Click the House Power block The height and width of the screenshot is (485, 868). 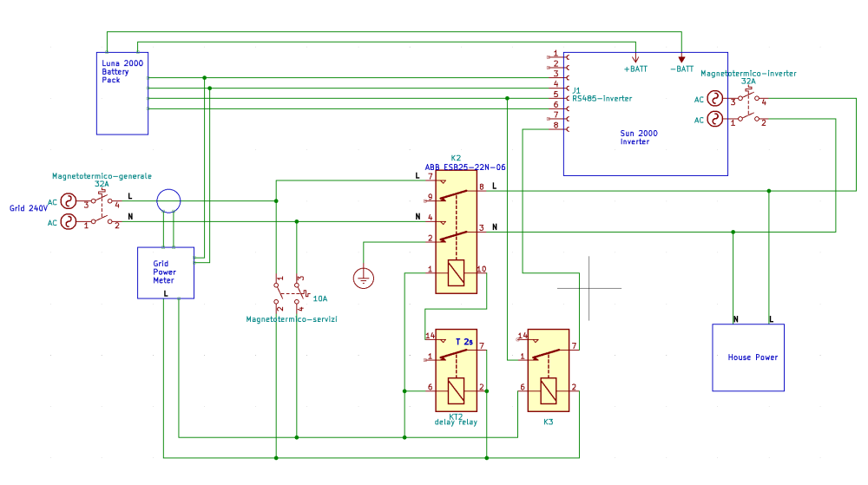tap(747, 357)
